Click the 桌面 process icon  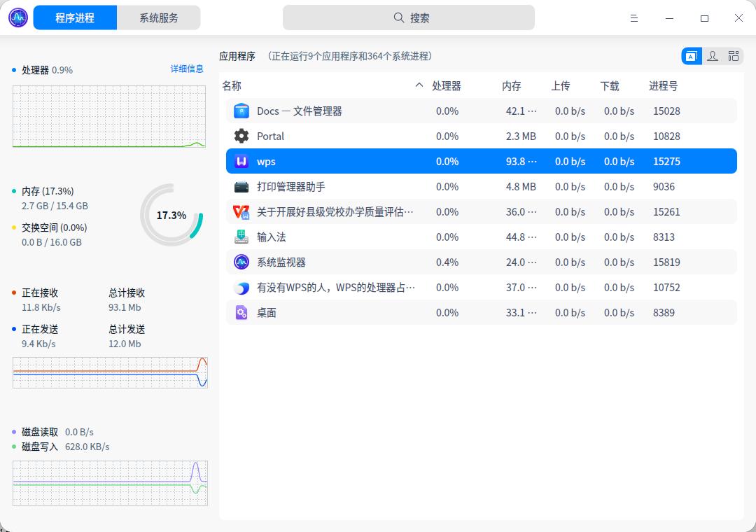tap(241, 312)
